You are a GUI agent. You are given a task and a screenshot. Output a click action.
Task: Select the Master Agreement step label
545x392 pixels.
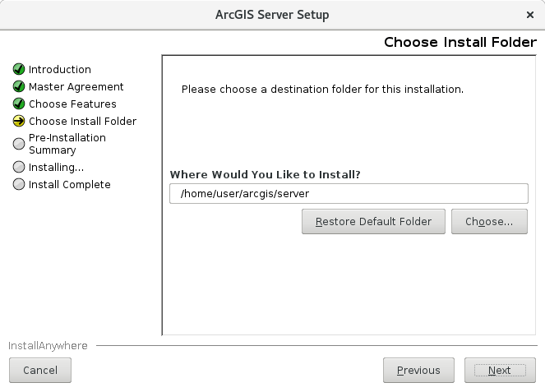(x=76, y=87)
